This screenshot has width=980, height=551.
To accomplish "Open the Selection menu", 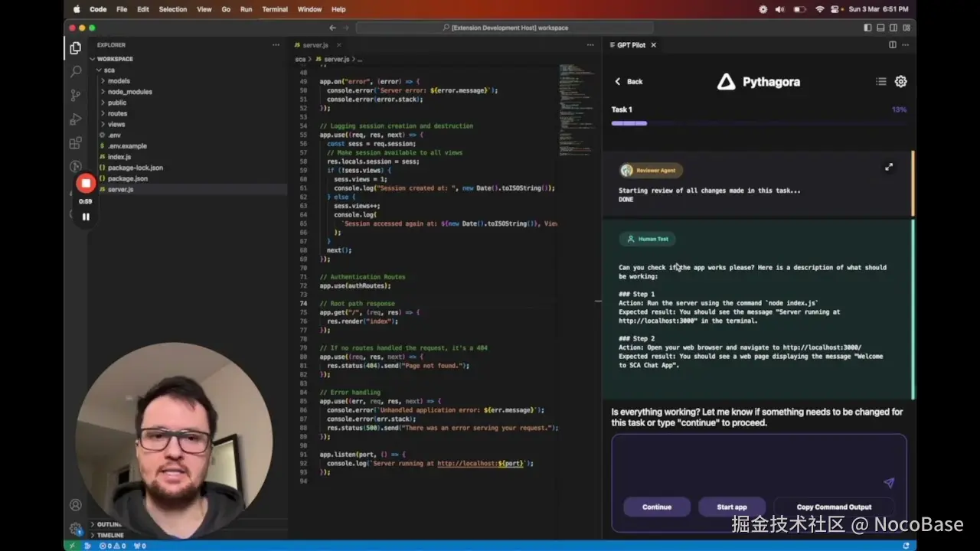I will 173,9.
